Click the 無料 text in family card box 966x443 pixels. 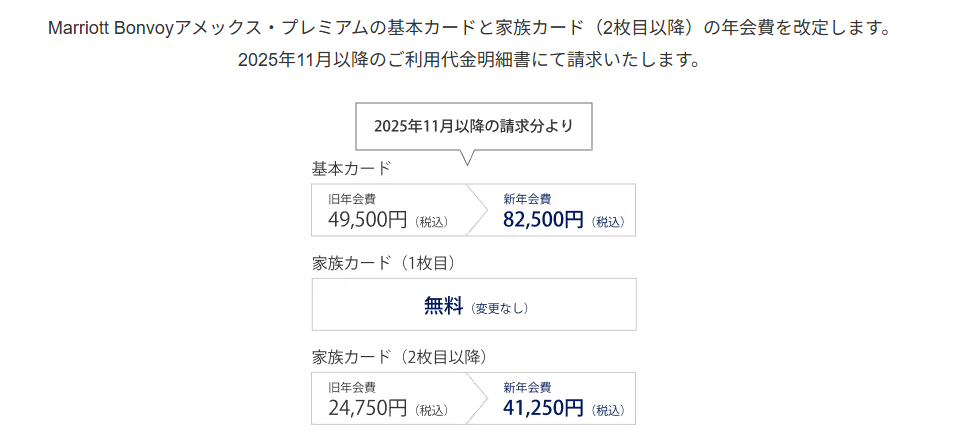click(x=443, y=306)
